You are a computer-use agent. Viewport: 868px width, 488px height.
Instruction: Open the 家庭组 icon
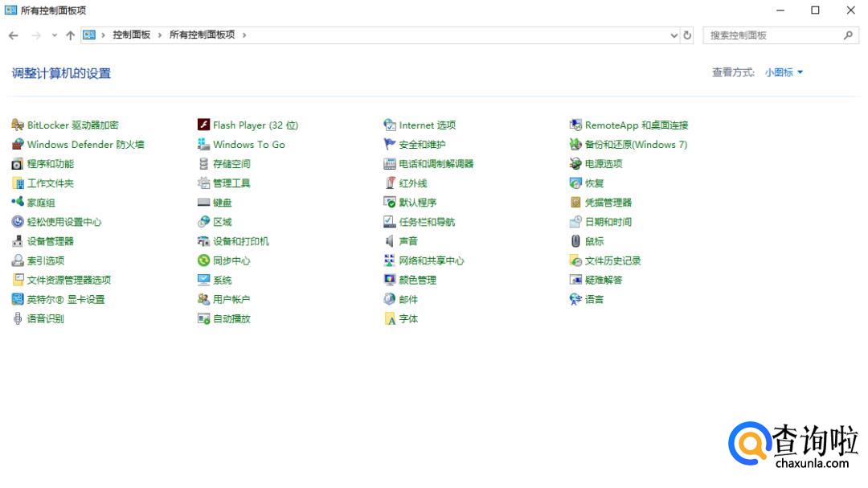click(18, 203)
